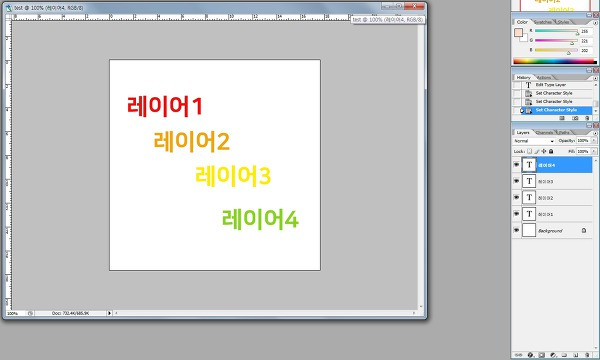Switch to the Channels tab
The height and width of the screenshot is (360, 600).
pyautogui.click(x=545, y=133)
